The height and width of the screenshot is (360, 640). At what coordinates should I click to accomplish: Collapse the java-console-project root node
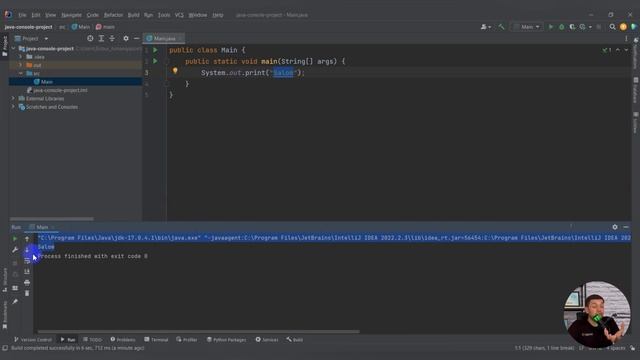(13, 49)
